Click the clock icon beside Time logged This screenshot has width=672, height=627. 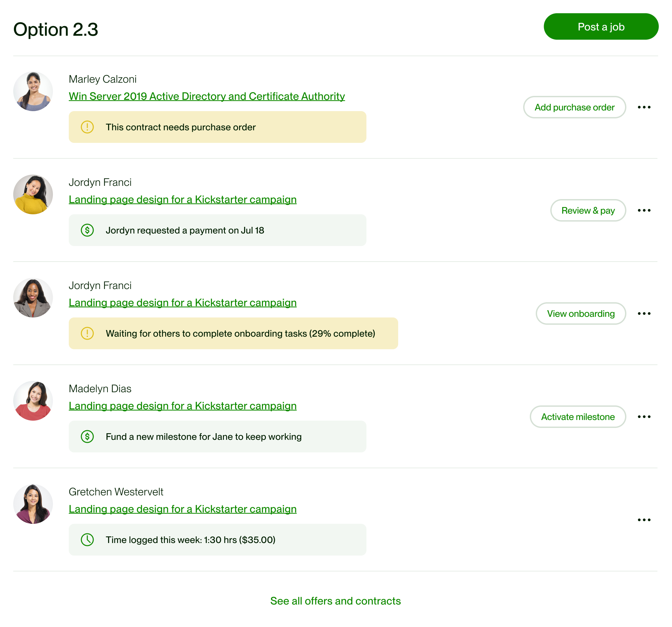point(87,539)
